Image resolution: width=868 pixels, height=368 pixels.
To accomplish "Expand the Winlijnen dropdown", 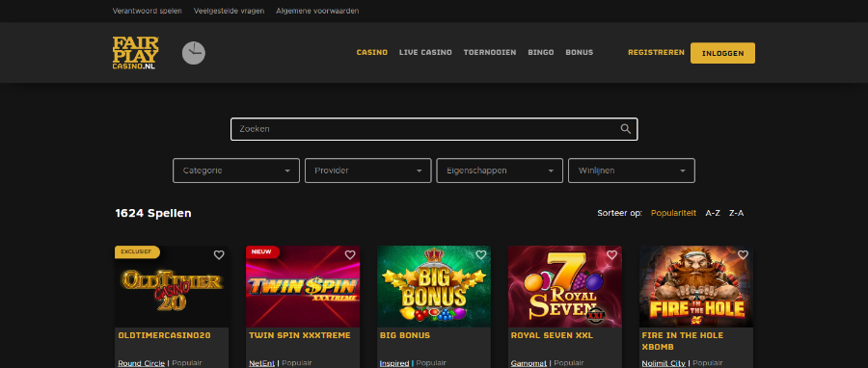I will 632,171.
